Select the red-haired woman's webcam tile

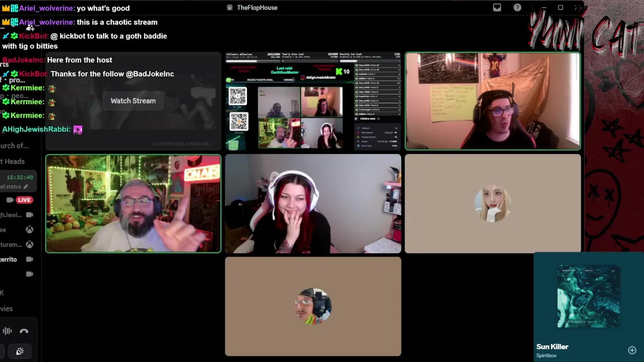click(x=313, y=204)
